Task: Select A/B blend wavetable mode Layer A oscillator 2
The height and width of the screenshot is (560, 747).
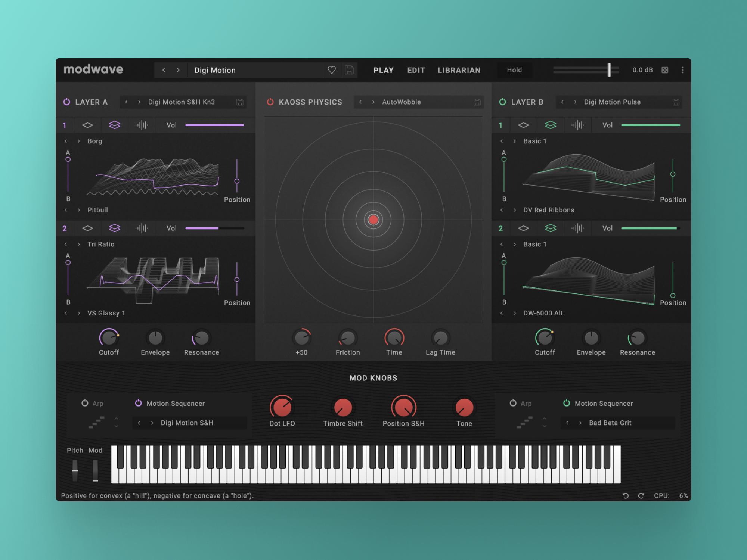Action: tap(115, 228)
